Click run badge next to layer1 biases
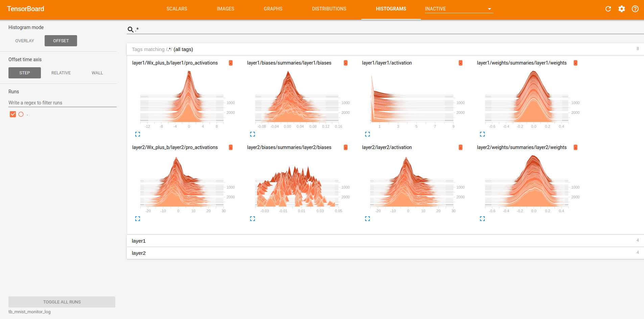 [345, 63]
